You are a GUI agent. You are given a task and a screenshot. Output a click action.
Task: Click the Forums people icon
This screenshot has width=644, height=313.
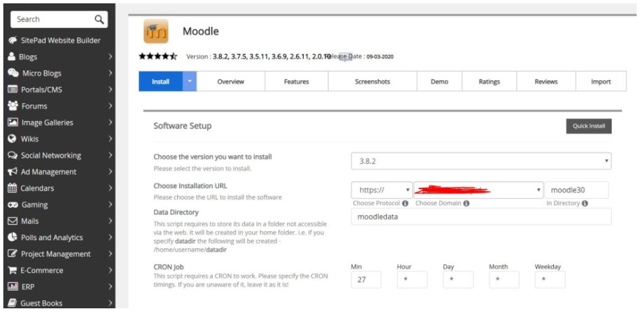point(13,106)
